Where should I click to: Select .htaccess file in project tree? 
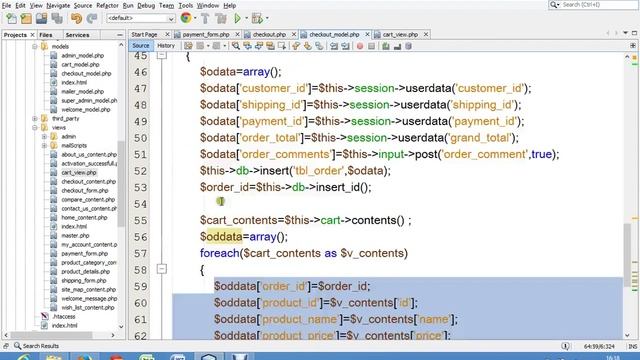64,316
